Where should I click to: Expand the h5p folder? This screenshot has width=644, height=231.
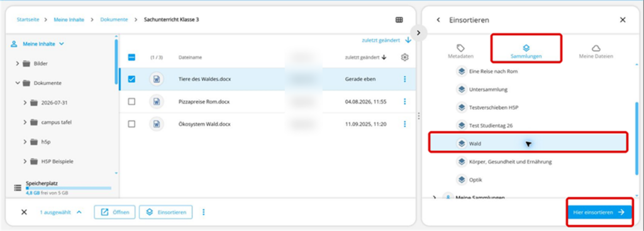pyautogui.click(x=25, y=142)
